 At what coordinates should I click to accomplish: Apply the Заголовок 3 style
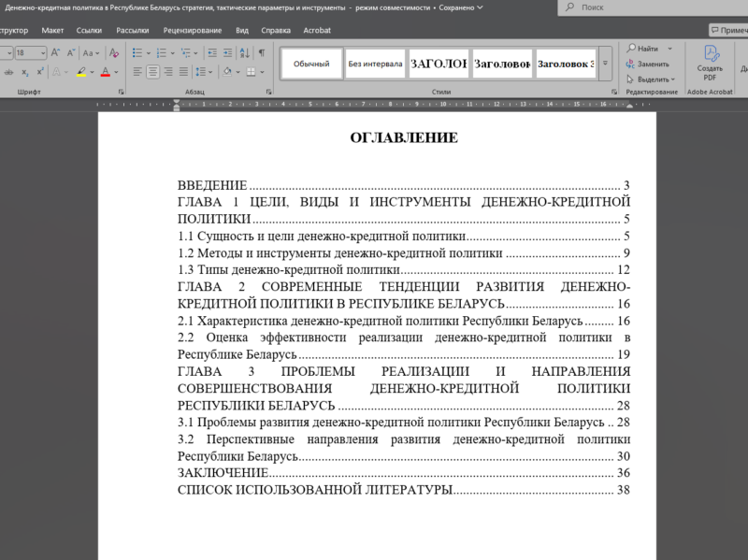pos(566,64)
